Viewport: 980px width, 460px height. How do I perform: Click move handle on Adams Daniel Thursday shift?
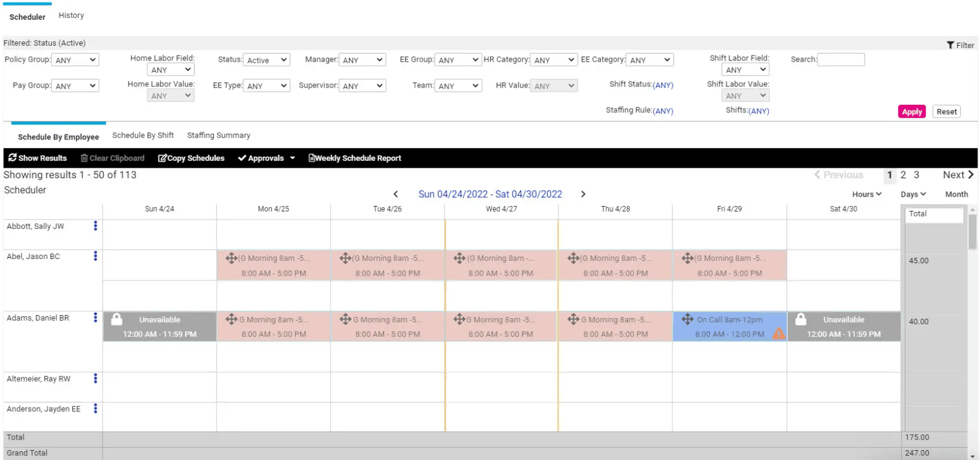click(x=574, y=319)
